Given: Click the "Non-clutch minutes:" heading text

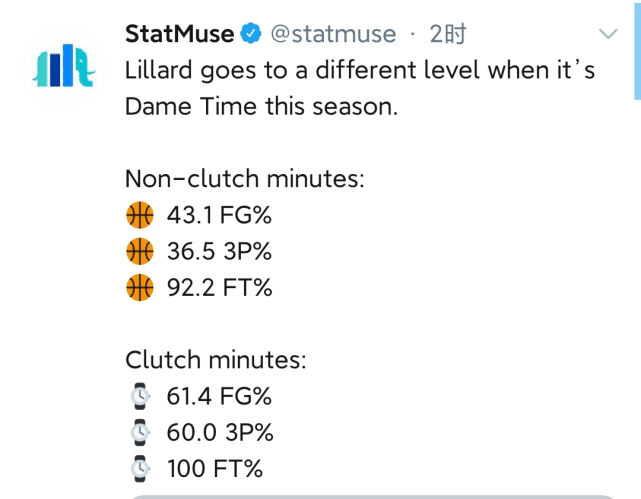Looking at the screenshot, I should pyautogui.click(x=244, y=179).
